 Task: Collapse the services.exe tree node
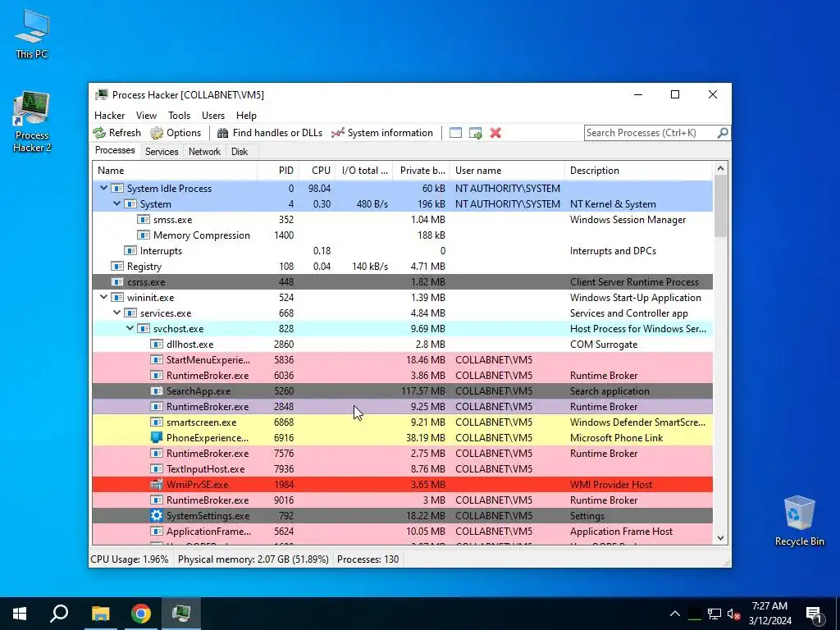pyautogui.click(x=116, y=313)
